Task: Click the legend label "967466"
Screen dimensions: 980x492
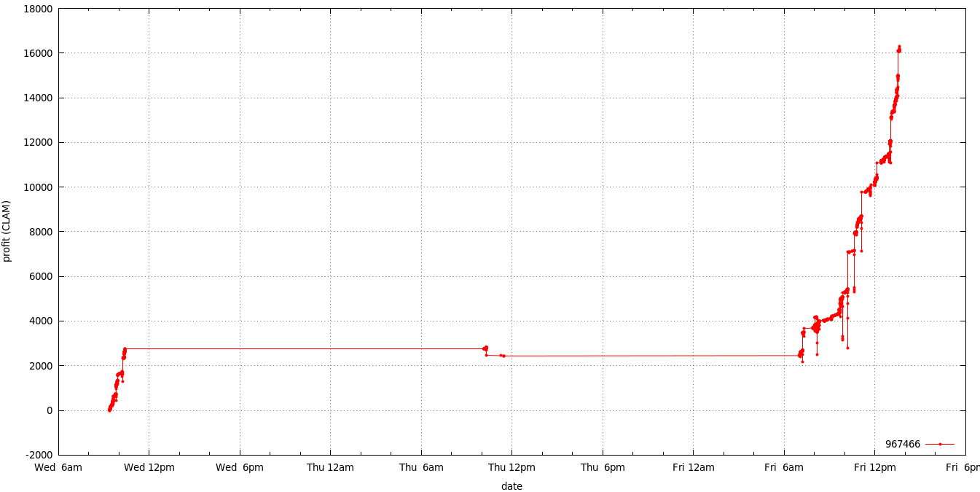Action: [903, 444]
